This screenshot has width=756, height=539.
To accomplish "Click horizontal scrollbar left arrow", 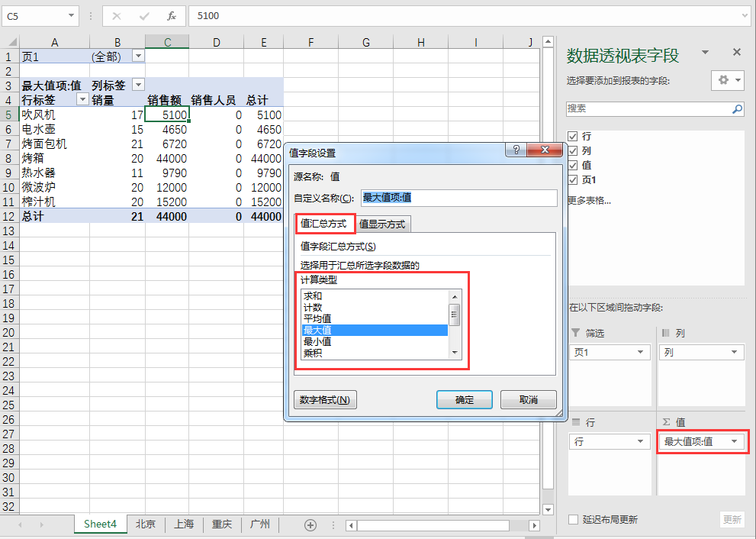I will click(x=351, y=525).
